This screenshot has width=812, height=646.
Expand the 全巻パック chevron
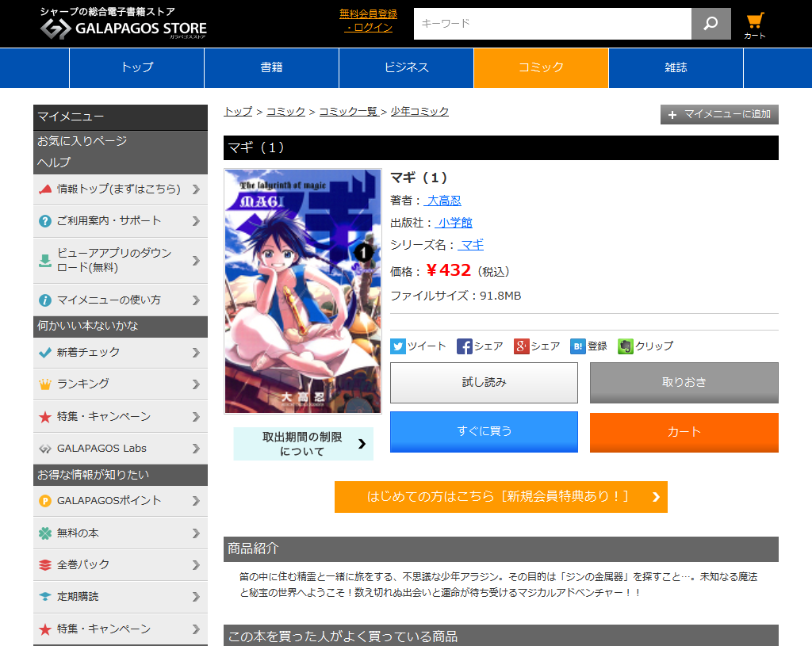pos(196,564)
